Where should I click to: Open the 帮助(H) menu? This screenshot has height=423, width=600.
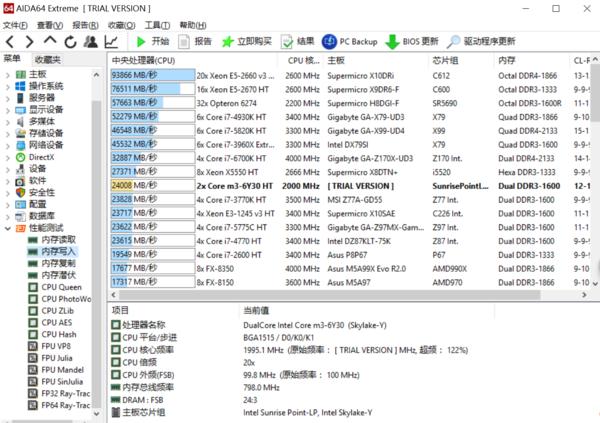click(x=193, y=25)
